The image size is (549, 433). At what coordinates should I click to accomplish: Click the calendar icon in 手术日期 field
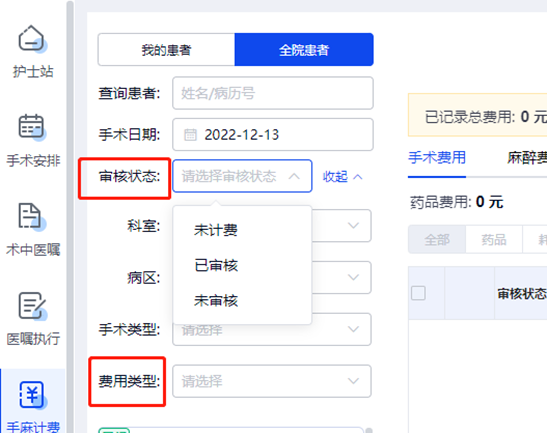190,135
